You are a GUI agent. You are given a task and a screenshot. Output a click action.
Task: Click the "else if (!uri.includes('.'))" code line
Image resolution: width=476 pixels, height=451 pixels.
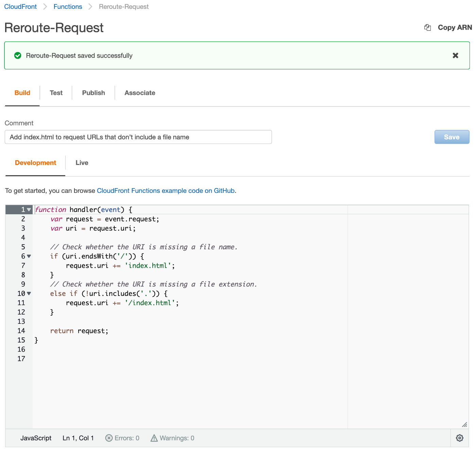pos(109,294)
